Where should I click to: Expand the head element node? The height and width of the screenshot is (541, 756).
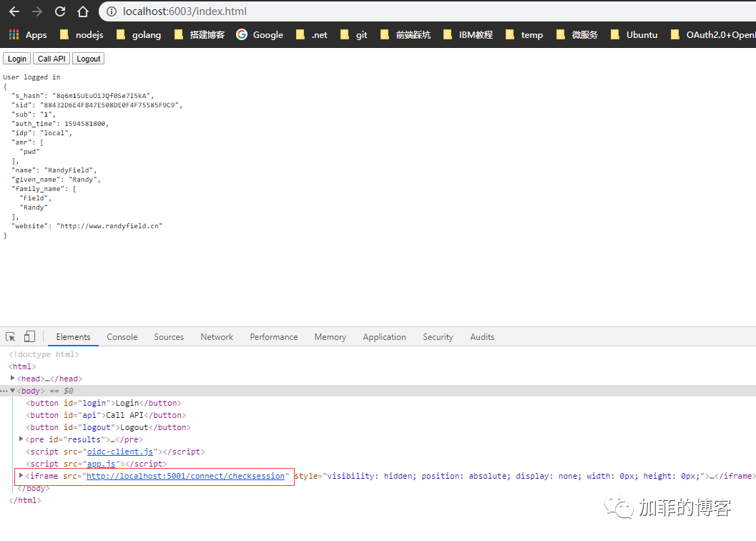coord(13,379)
